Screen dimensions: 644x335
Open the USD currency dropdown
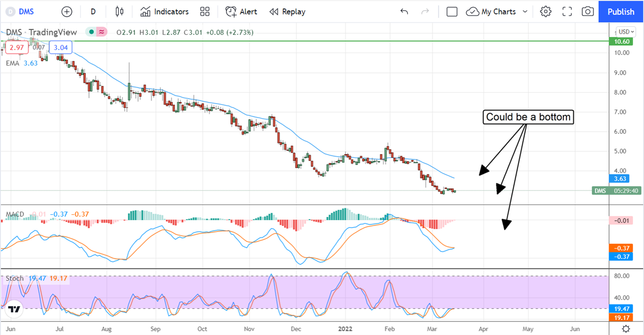coord(626,32)
